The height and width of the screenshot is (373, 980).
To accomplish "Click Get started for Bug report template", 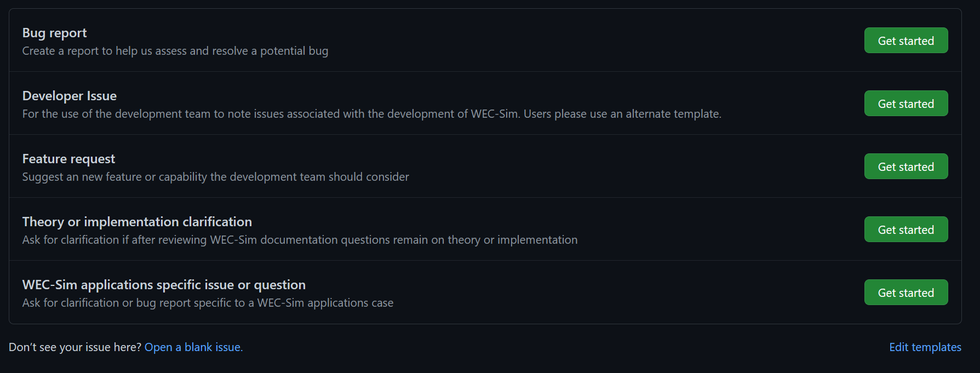I will coord(905,40).
